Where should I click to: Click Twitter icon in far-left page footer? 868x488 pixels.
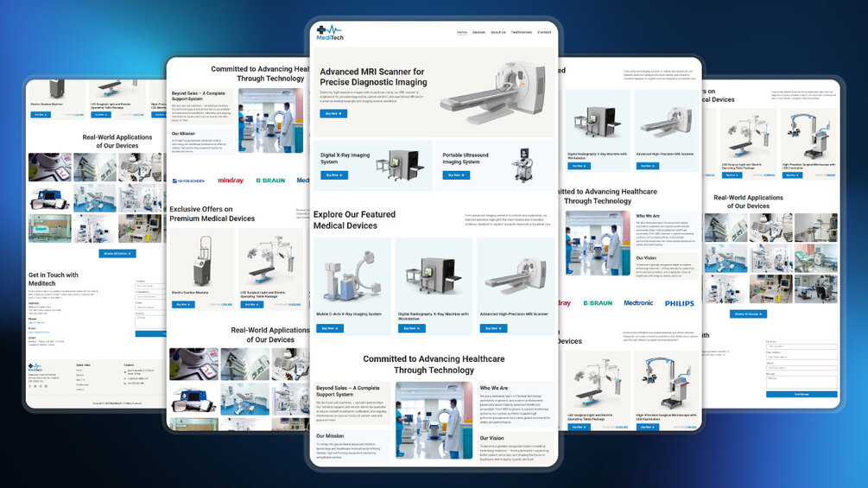[x=35, y=386]
